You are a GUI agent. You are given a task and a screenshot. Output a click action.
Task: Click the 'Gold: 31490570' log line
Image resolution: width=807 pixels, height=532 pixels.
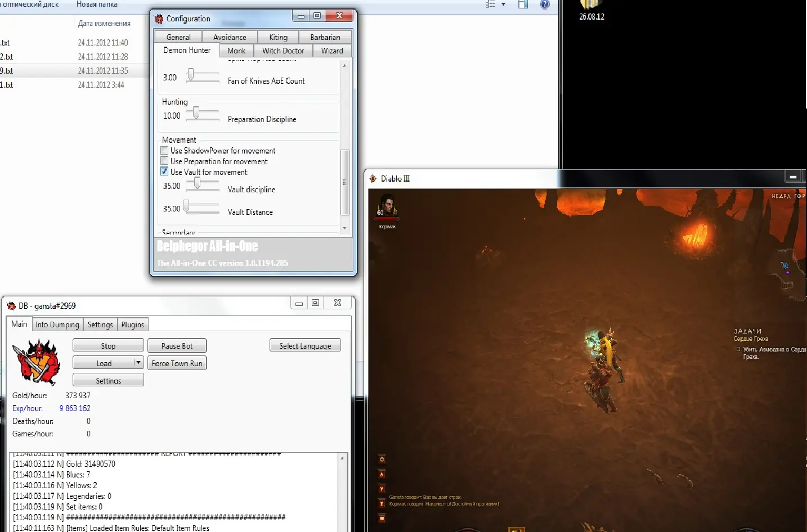64,464
